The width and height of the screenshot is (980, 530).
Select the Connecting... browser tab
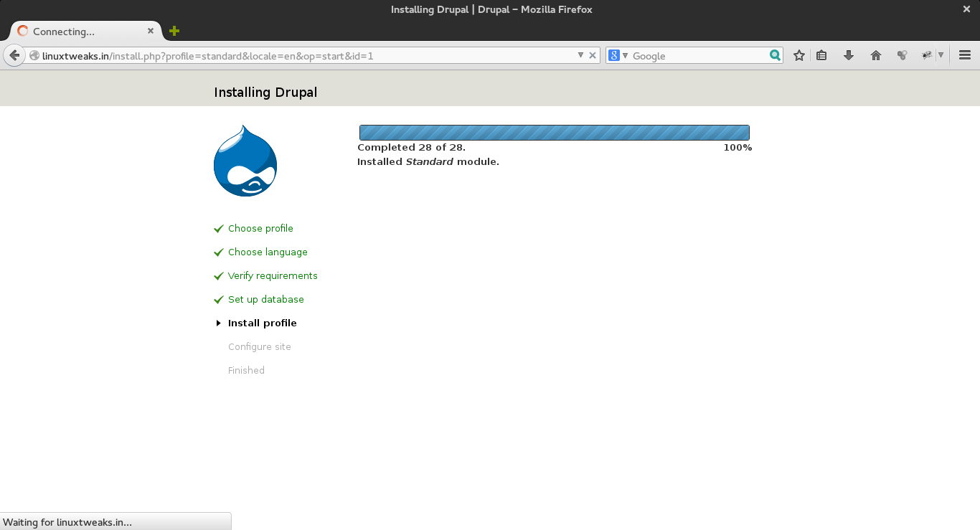click(x=79, y=31)
